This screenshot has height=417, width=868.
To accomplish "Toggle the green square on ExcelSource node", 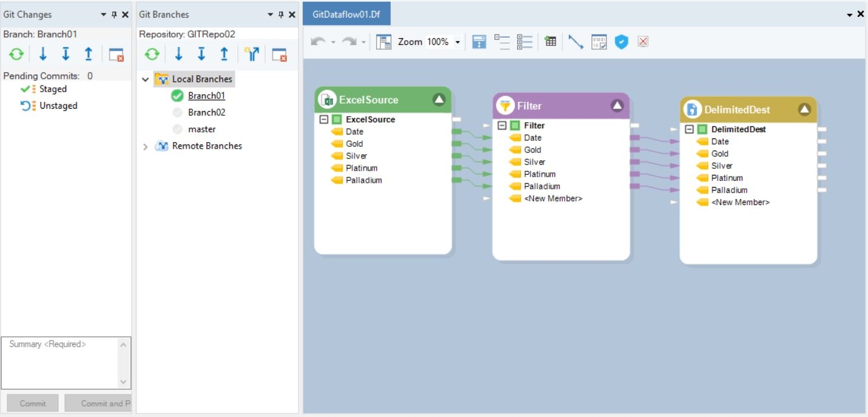I will 337,120.
